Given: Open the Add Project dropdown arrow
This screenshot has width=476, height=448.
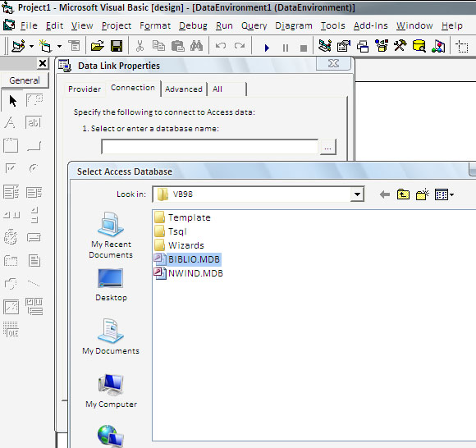Looking at the screenshot, I should 31,47.
